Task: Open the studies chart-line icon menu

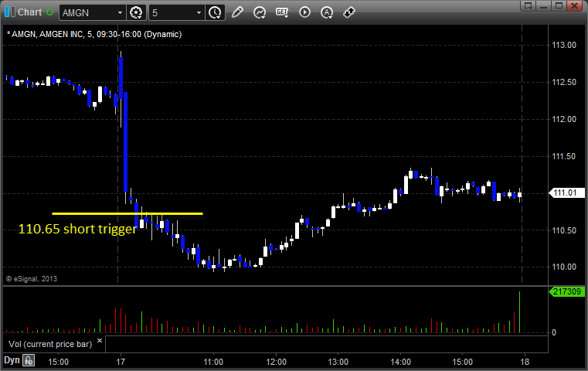Action: [x=259, y=12]
